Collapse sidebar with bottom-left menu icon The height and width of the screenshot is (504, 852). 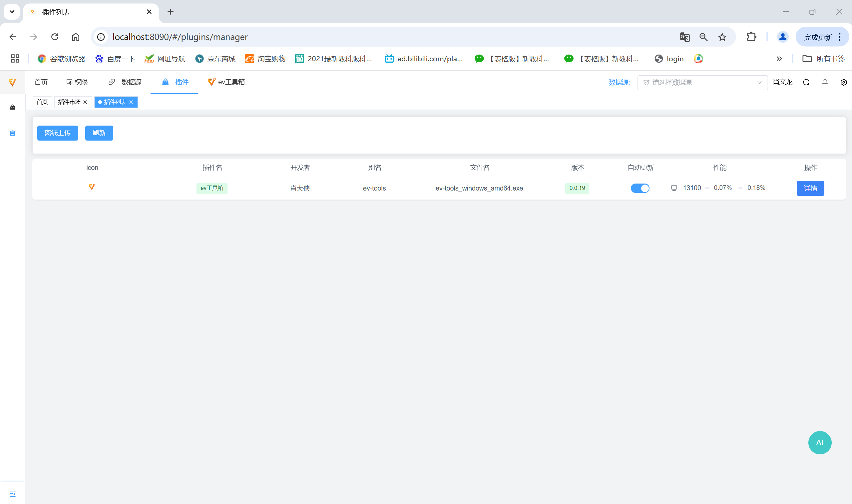(x=13, y=494)
